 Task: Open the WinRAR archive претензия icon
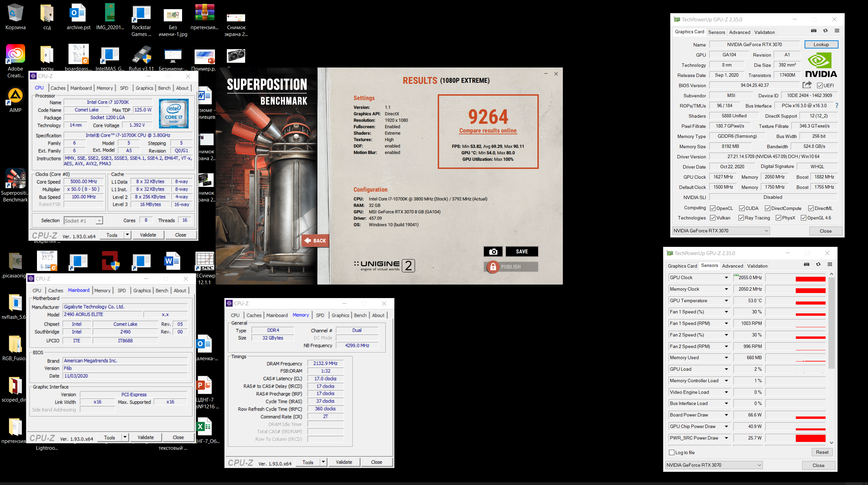[x=204, y=13]
